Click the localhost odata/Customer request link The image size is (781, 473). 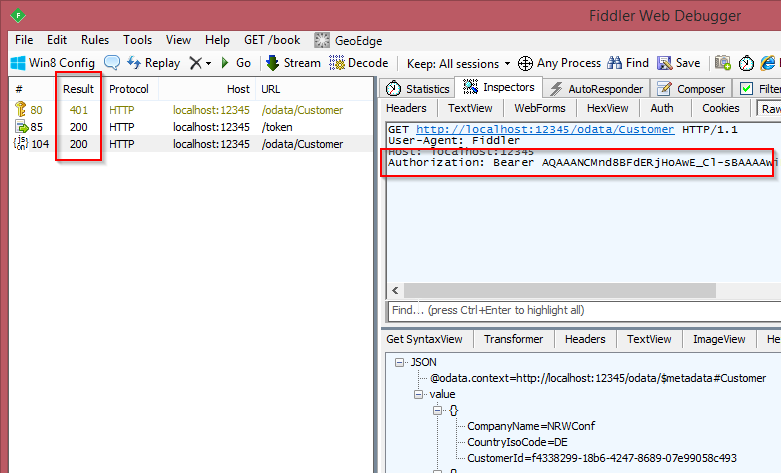tap(545, 129)
